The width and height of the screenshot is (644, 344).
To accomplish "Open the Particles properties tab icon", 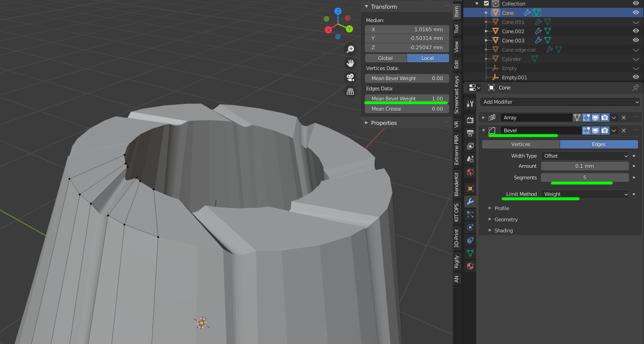I will 470,214.
